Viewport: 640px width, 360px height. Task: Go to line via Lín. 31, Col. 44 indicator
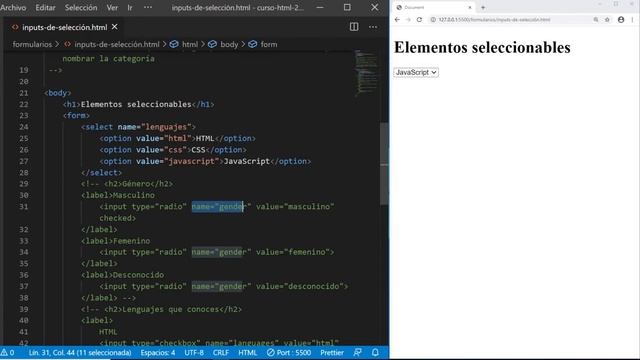[x=80, y=353]
